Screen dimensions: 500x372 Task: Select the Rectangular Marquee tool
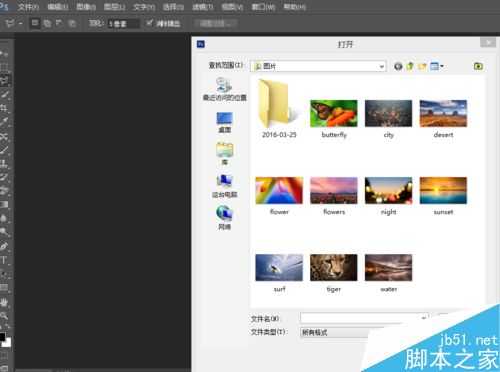(x=4, y=67)
